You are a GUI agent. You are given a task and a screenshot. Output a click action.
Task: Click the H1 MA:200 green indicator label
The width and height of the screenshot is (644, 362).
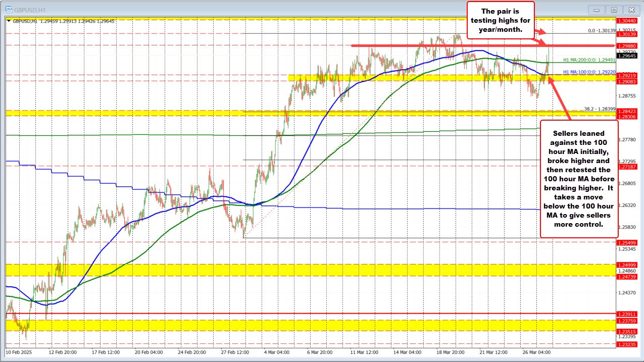coord(589,60)
